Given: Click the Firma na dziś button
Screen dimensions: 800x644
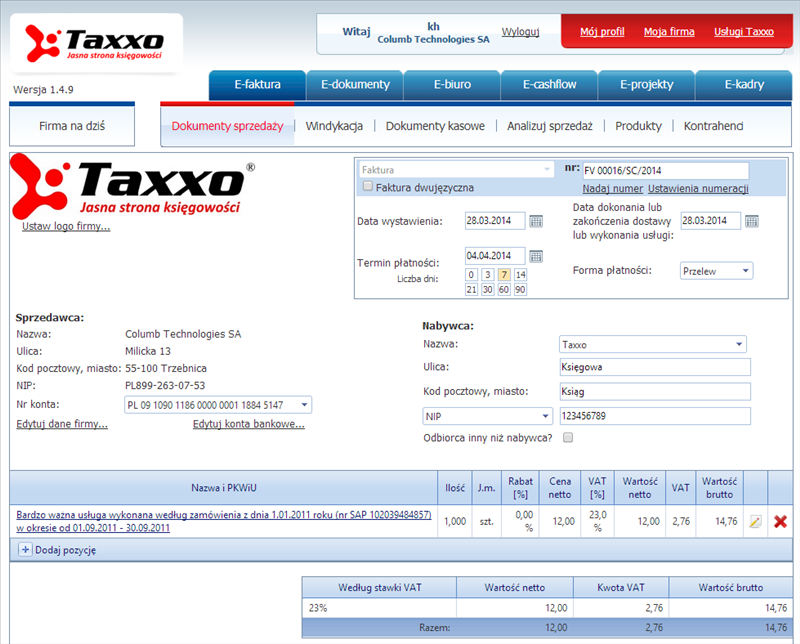Looking at the screenshot, I should [72, 126].
